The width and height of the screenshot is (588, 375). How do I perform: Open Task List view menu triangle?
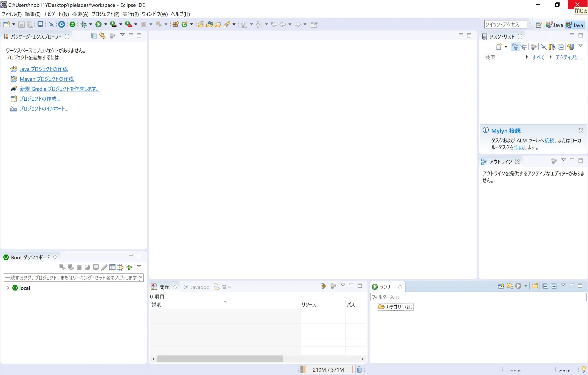(581, 46)
